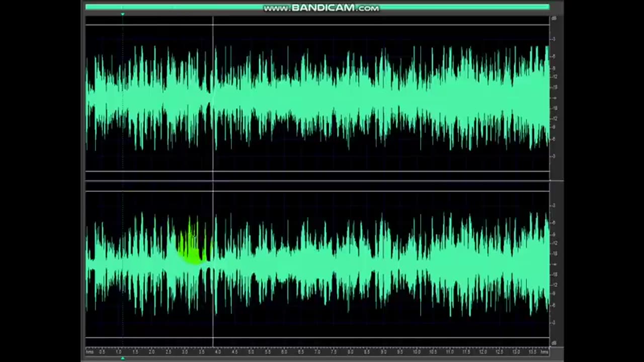Click the green zoom navigator bar at top
Viewport: 644px width, 362px height.
(317, 7)
